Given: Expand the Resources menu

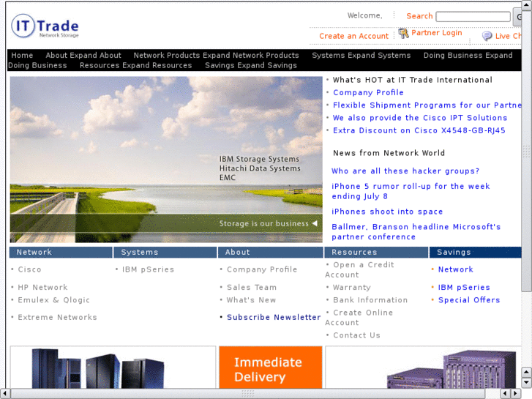Looking at the screenshot, I should [x=135, y=65].
